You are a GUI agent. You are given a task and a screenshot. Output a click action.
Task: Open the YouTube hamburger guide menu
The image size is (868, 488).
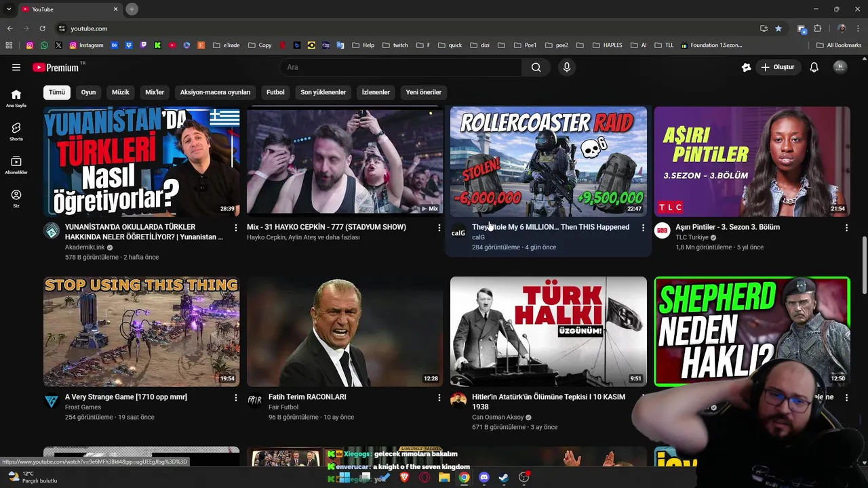click(16, 67)
